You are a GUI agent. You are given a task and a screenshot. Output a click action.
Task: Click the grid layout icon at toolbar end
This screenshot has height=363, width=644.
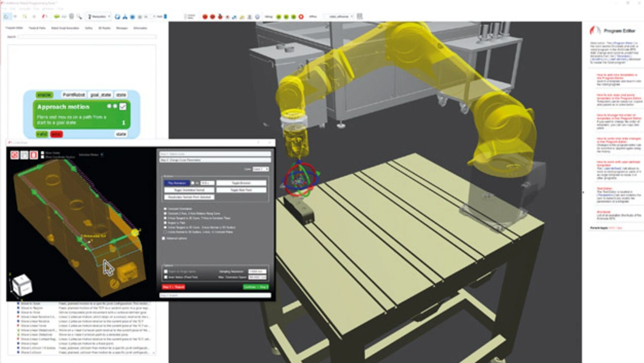click(360, 17)
